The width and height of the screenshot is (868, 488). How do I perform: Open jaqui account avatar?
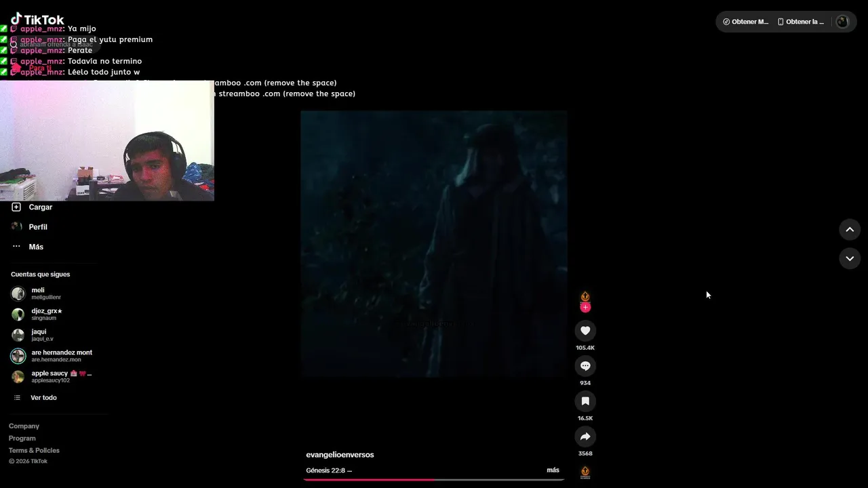point(18,335)
